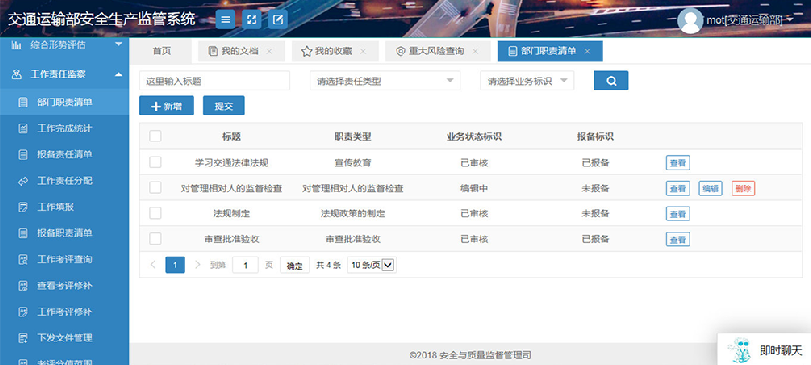Click the page number jump input
Image resolution: width=811 pixels, height=365 pixels.
click(x=245, y=265)
